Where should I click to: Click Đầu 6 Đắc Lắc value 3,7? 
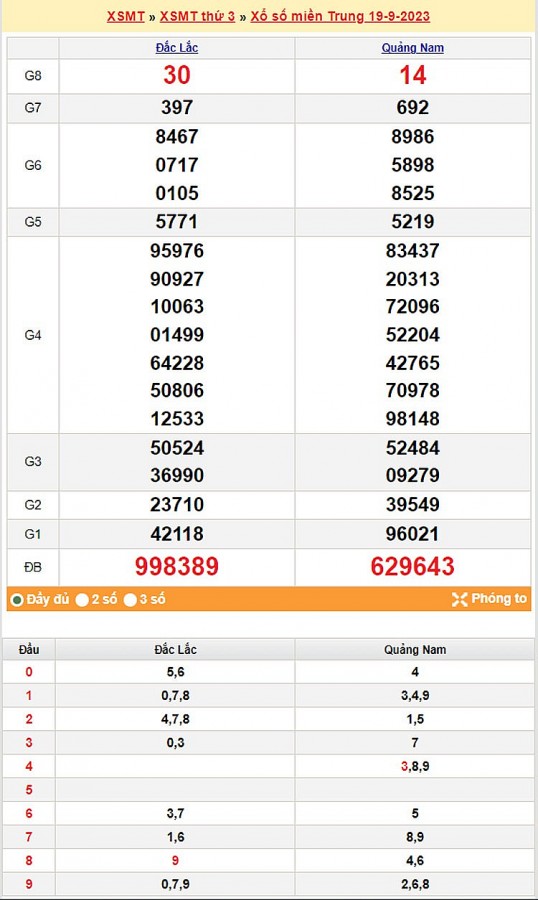[176, 813]
